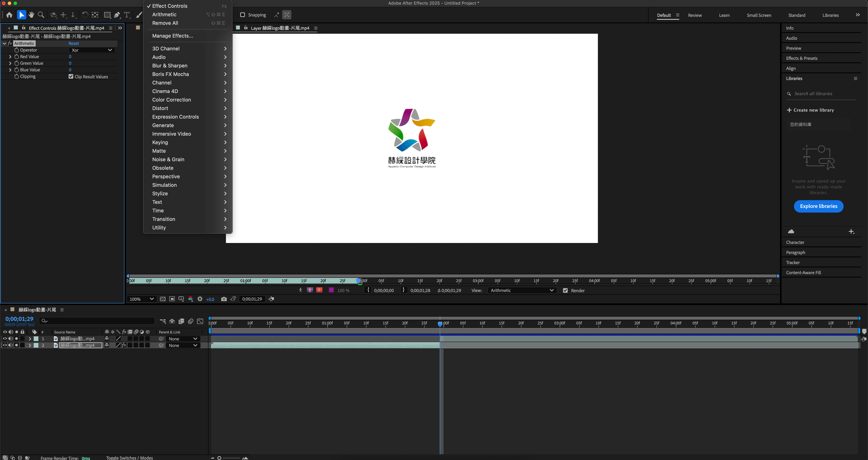Open the Blur & Sharpen submenu
This screenshot has width=868, height=460.
188,66
